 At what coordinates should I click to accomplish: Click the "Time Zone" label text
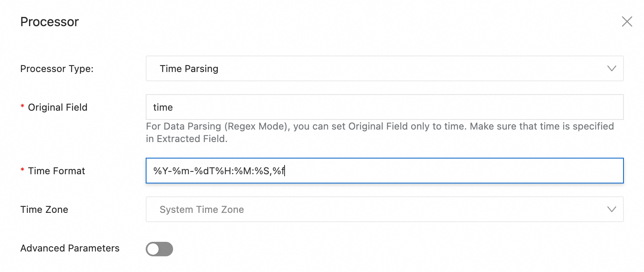pyautogui.click(x=44, y=210)
